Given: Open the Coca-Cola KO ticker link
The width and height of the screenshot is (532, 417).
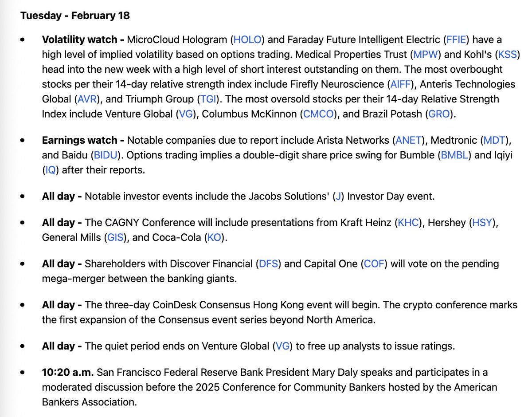Looking at the screenshot, I should pyautogui.click(x=214, y=237).
